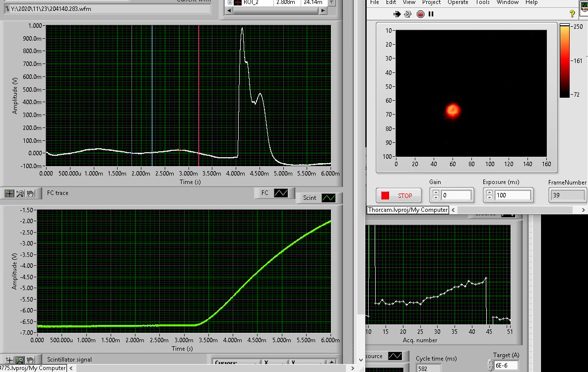Open the Tools menu
The height and width of the screenshot is (372, 588).
tap(483, 2)
